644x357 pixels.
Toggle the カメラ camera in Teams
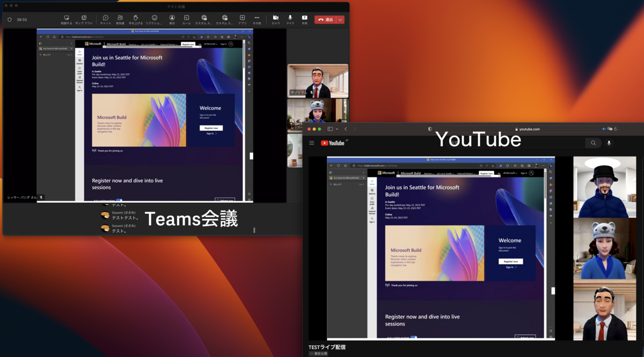[x=275, y=20]
